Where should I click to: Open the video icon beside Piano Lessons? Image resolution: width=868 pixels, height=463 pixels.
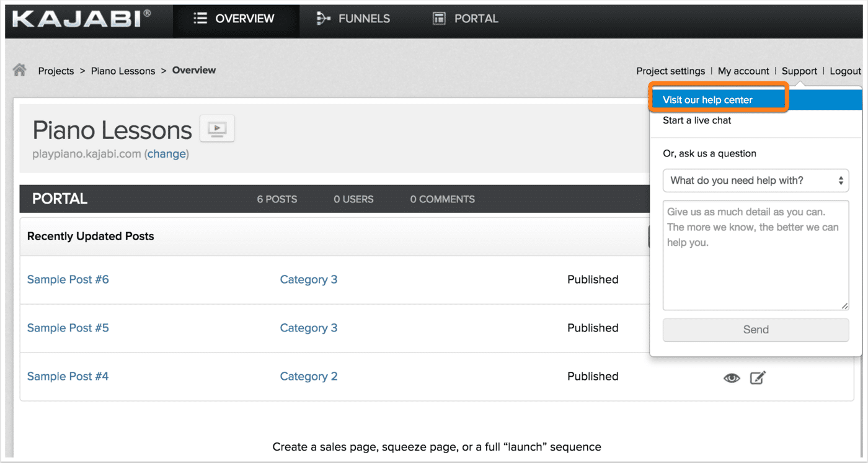tap(217, 128)
